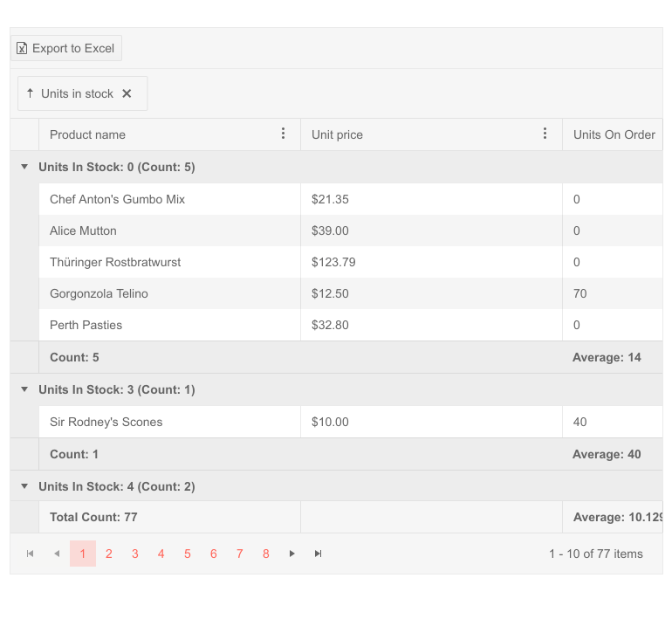Export the grid to Excel
The width and height of the screenshot is (672, 626).
[66, 48]
